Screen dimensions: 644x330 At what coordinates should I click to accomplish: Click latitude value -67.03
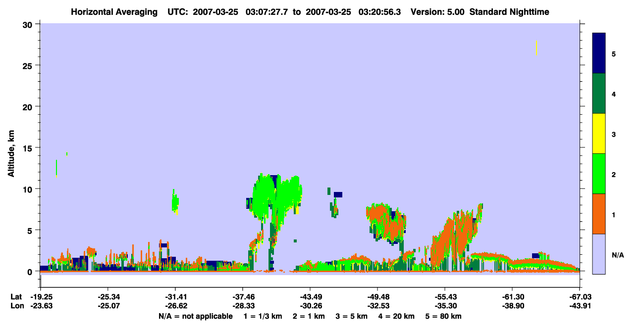(580, 297)
